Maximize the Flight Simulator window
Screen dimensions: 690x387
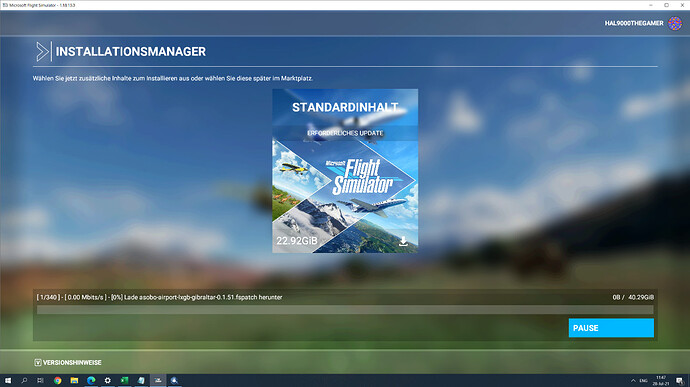click(x=666, y=5)
